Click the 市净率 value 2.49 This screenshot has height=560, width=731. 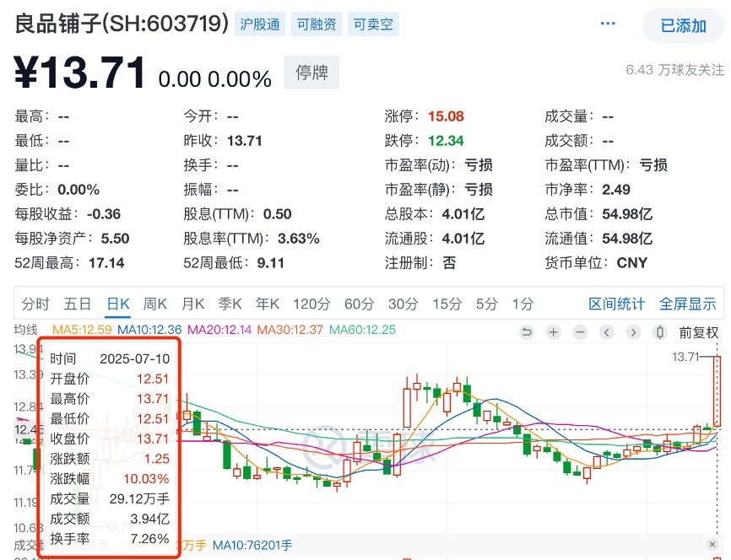(616, 190)
